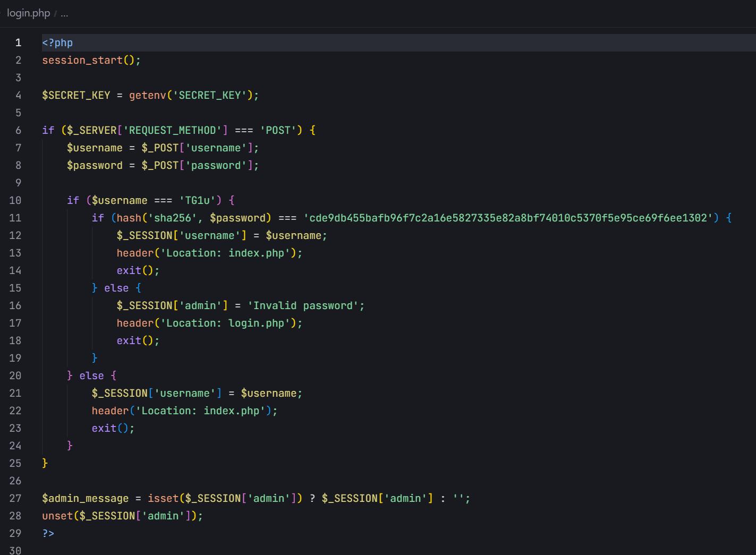Image resolution: width=756 pixels, height=555 pixels.
Task: Click closing brace on line 25
Action: [45, 463]
